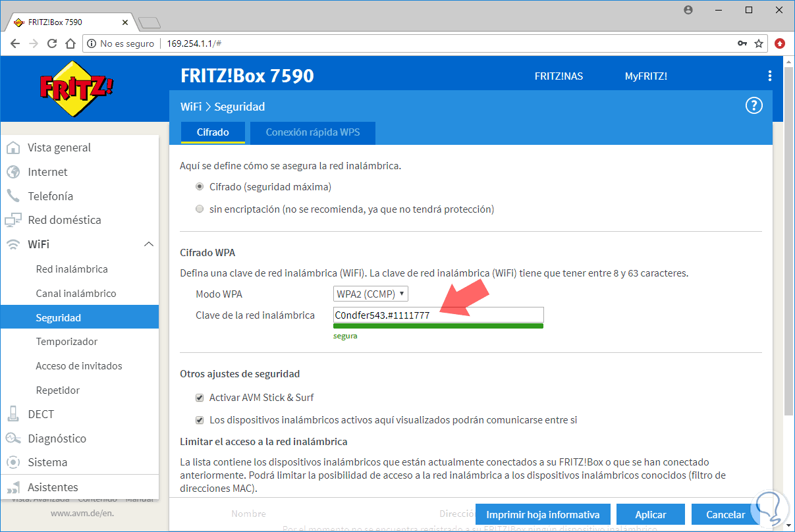Click the DECT handset icon

[13, 414]
